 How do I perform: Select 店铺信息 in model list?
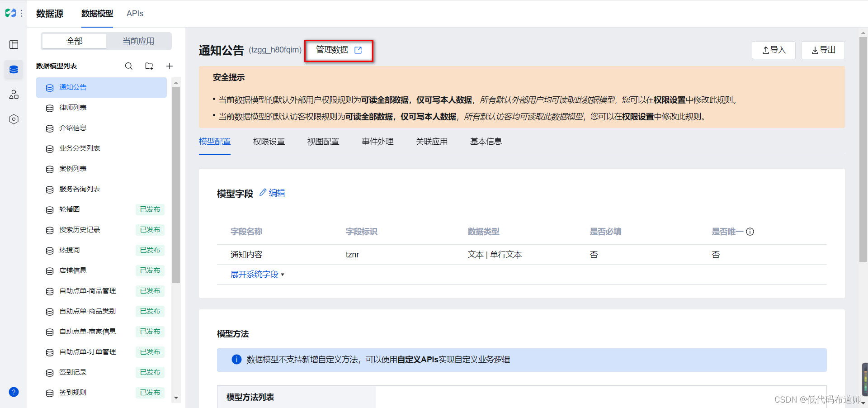pos(101,270)
